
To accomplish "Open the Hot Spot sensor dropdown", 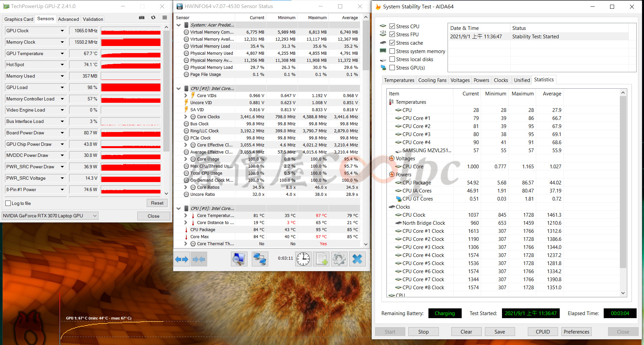I will tap(62, 64).
